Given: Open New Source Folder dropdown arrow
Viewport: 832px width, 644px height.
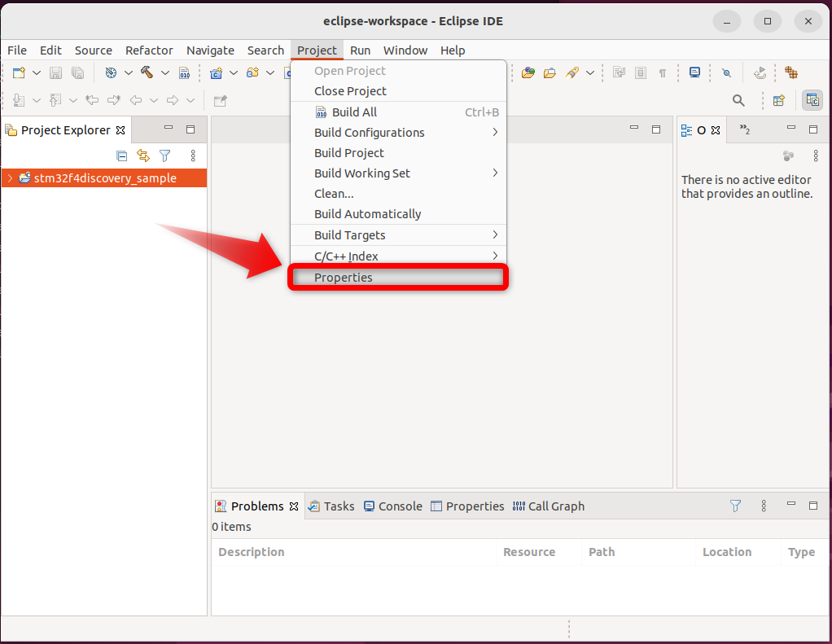Looking at the screenshot, I should 270,72.
